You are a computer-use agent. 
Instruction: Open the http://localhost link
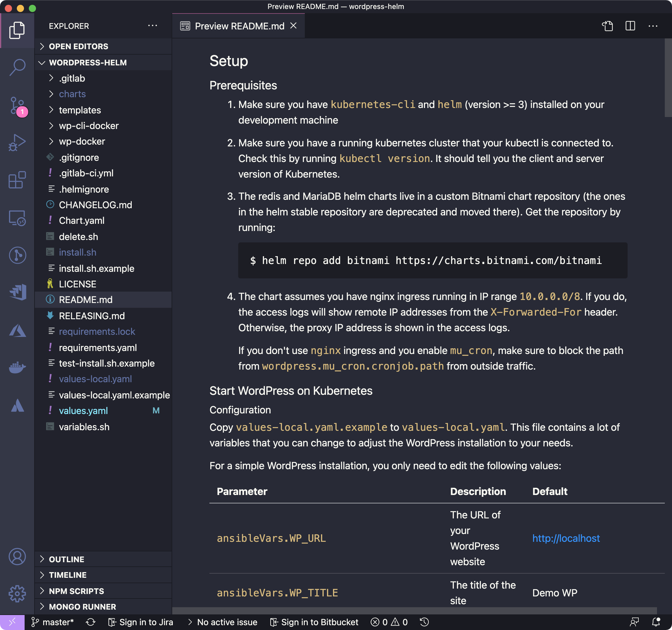point(566,538)
